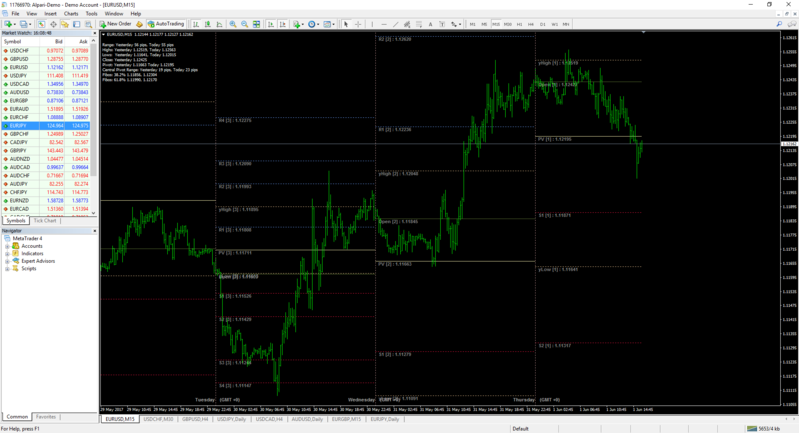Viewport: 799px width, 433px height.
Task: Open the Profiles toolbar icon
Action: 24,24
